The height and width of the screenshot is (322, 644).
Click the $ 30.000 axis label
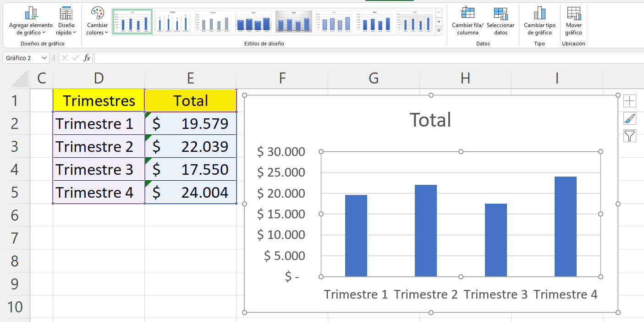[x=281, y=151]
